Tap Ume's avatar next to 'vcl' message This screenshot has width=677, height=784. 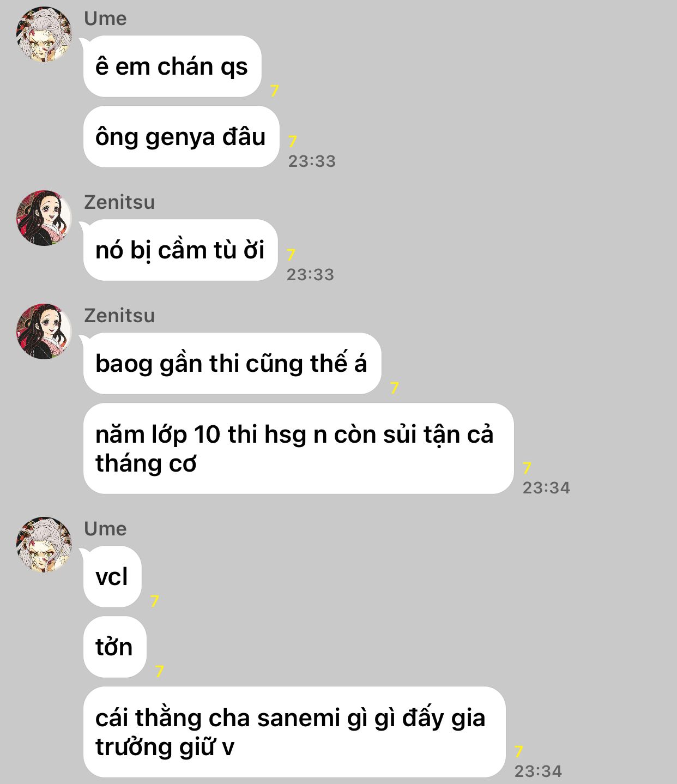click(x=44, y=545)
